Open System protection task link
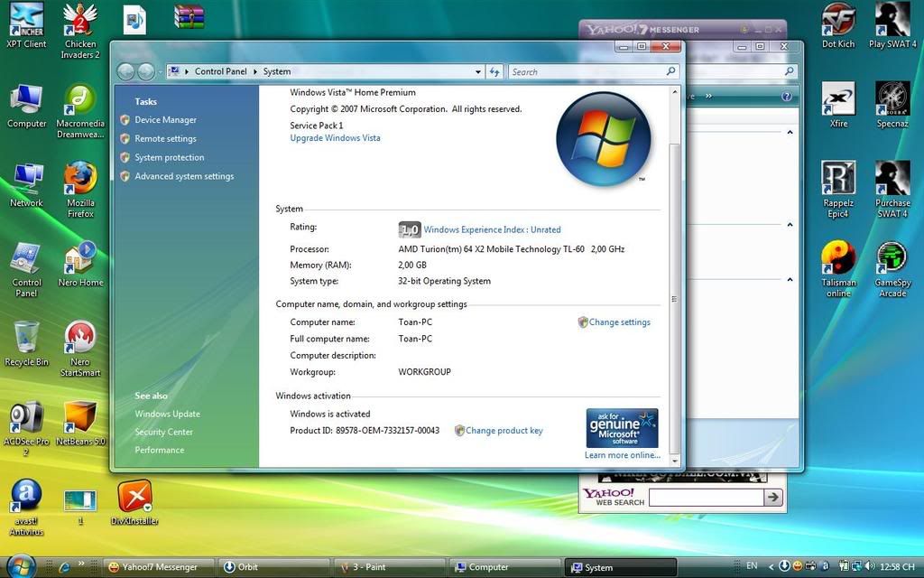This screenshot has width=924, height=578. click(169, 157)
